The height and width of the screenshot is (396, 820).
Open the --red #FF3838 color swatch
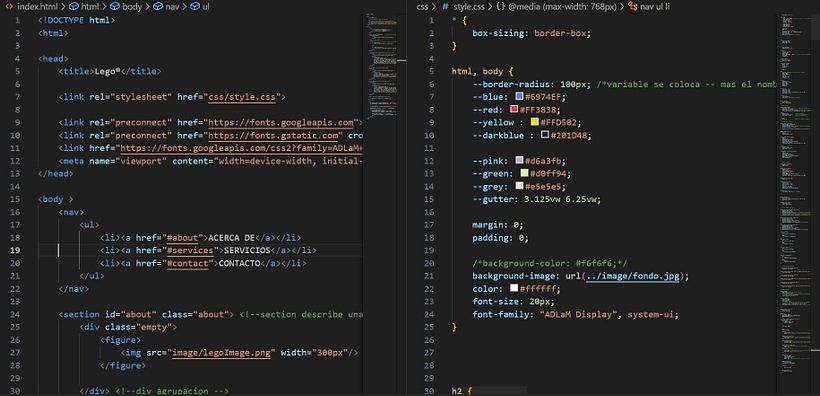click(514, 109)
